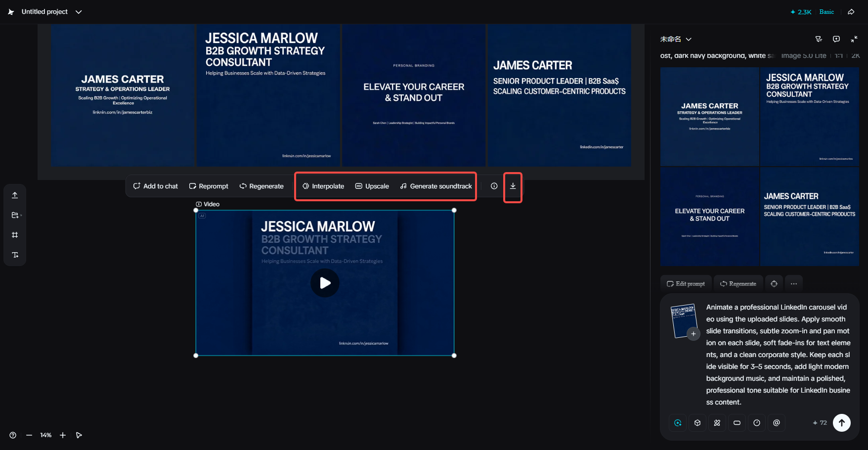This screenshot has width=868, height=450.
Task: Click the crosshair locate icon in chat panel
Action: [x=774, y=284]
